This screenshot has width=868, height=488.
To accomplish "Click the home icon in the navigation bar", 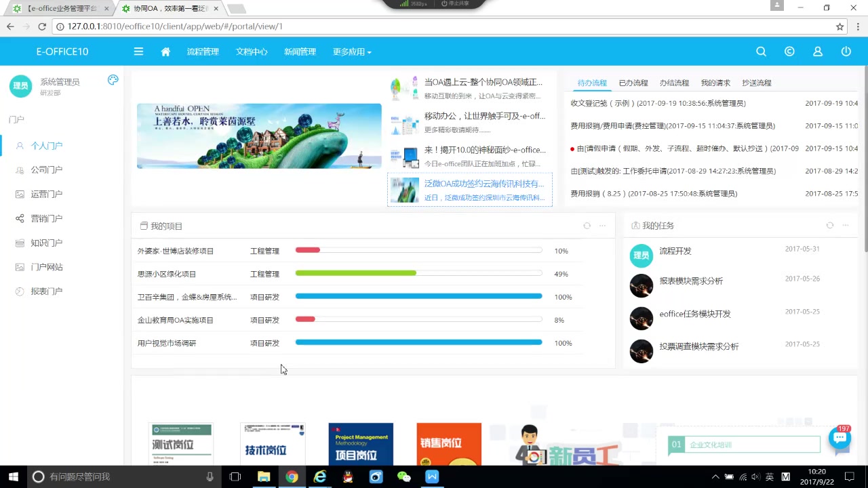I will (x=165, y=51).
